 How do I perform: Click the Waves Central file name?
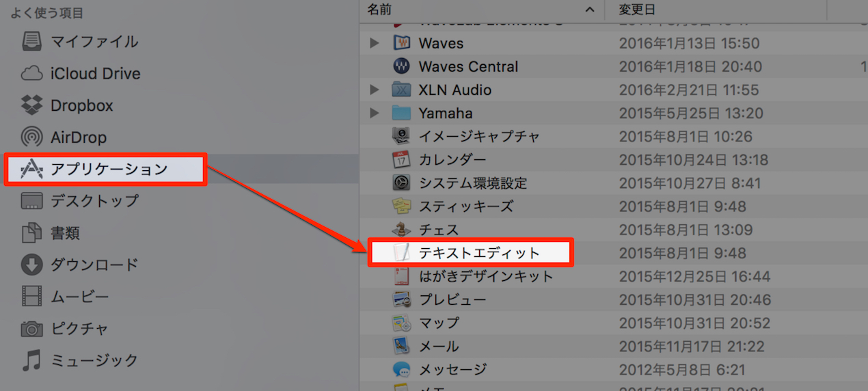tap(468, 66)
